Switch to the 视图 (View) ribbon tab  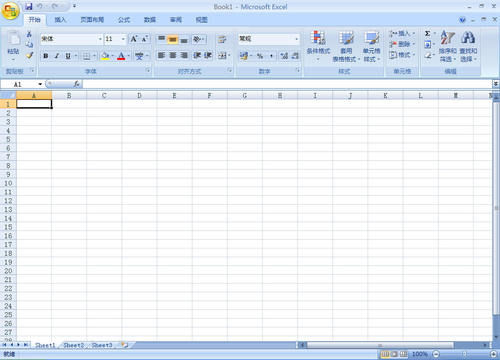click(x=202, y=20)
